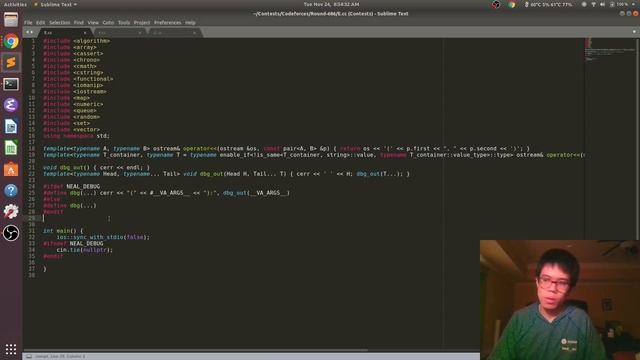
Task: Open the File menu
Action: tap(28, 23)
